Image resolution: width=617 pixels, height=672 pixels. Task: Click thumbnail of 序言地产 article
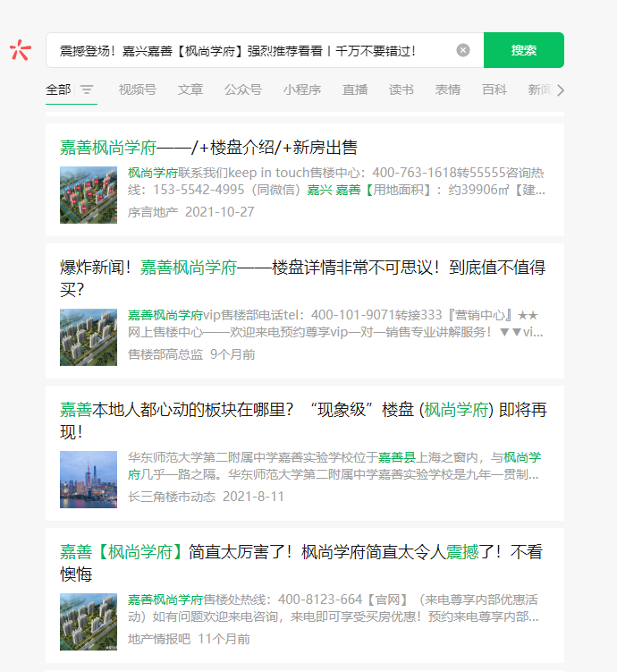pos(89,195)
